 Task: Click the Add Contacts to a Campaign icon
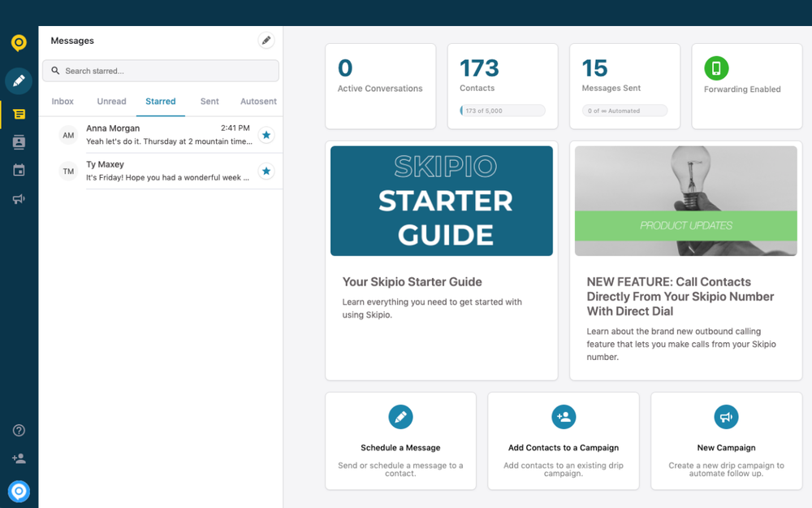[564, 417]
